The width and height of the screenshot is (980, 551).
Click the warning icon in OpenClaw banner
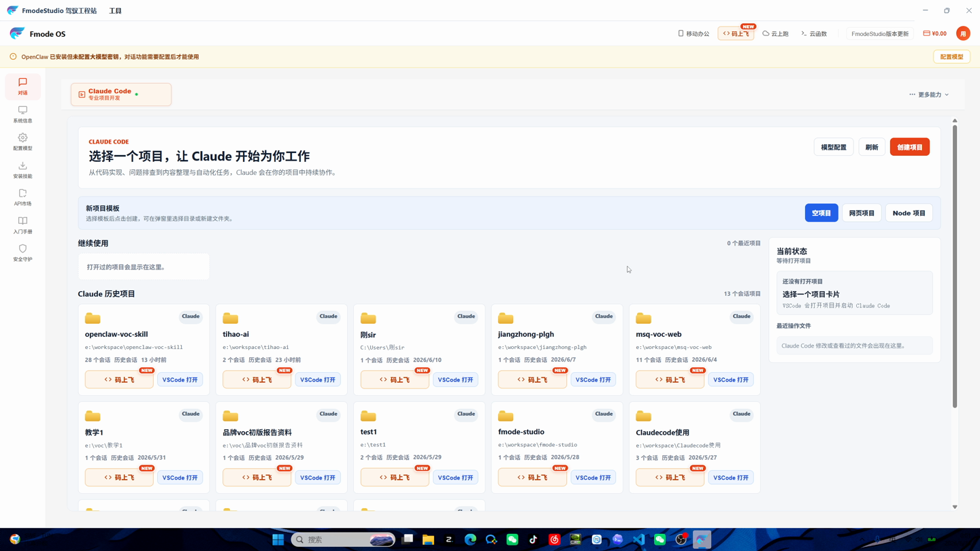pos(13,56)
